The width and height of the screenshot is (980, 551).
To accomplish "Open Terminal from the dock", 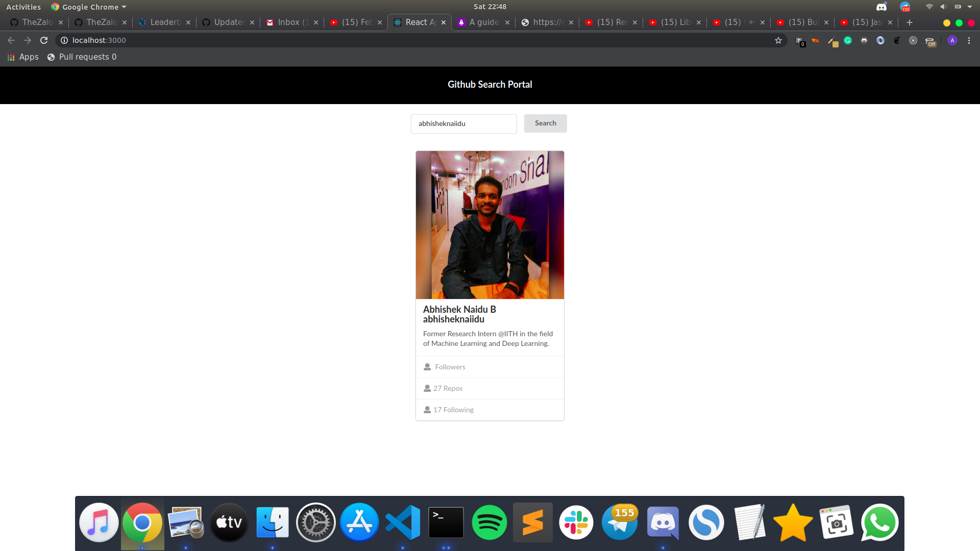I will pos(446,522).
